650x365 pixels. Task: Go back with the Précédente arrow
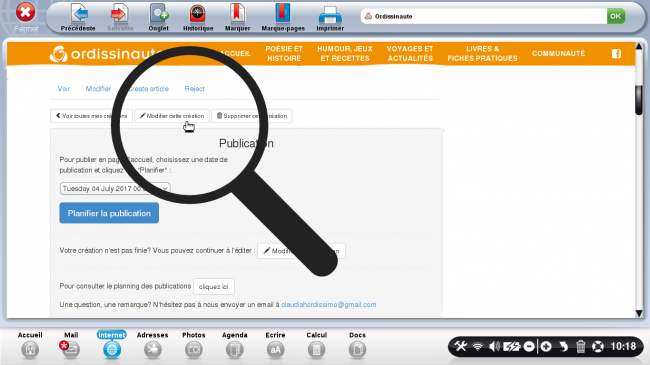pos(78,17)
